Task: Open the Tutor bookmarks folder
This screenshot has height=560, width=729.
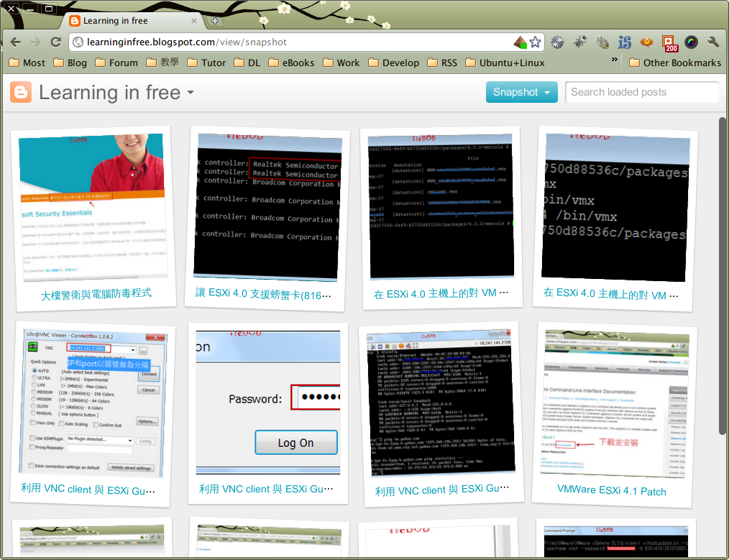Action: point(206,63)
